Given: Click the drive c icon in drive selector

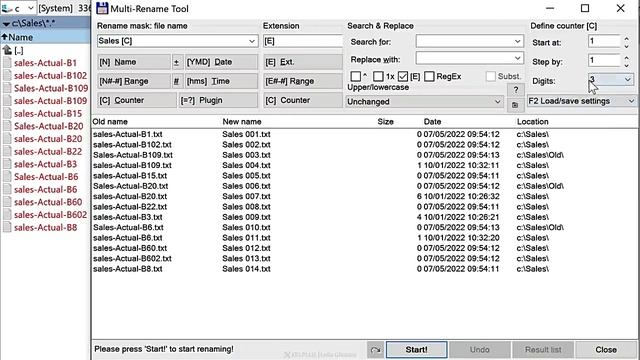Looking at the screenshot, I should point(7,8).
